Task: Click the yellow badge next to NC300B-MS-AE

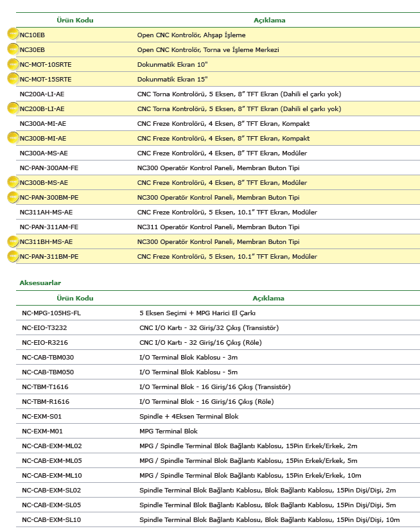Action: tap(13, 182)
